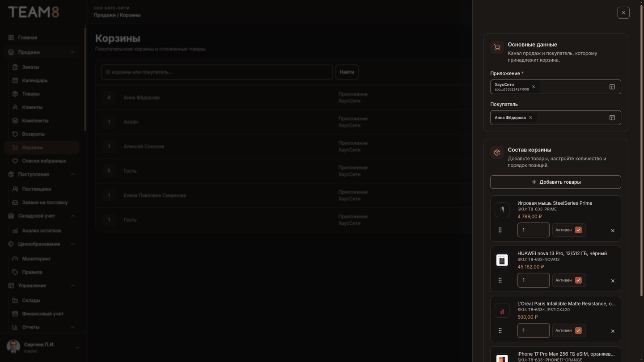Collapse the Складской учет sidebar section
Screen dimensions: 644x362
(x=72, y=216)
